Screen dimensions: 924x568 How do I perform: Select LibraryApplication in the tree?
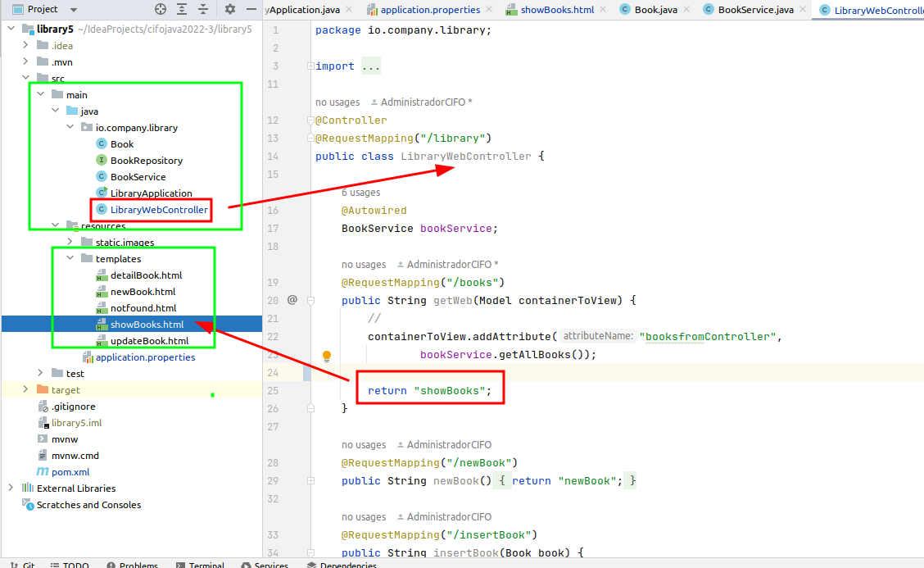151,193
